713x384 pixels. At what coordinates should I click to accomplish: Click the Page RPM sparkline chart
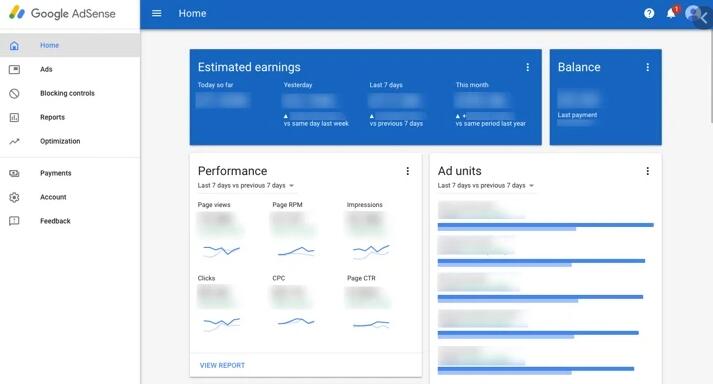296,251
